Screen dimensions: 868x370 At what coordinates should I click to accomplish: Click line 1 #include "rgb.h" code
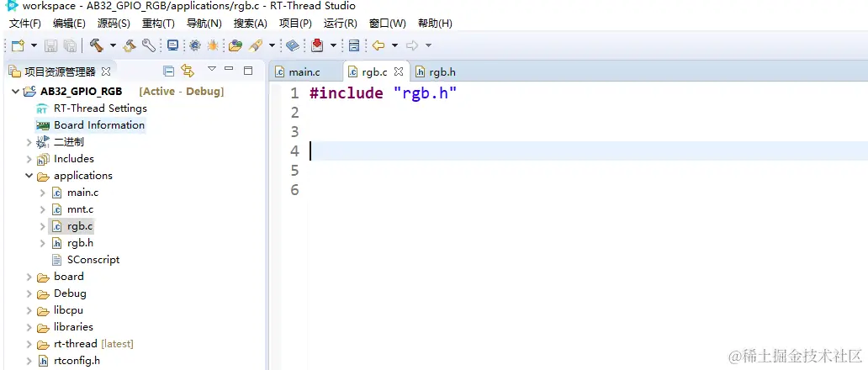[x=383, y=92]
